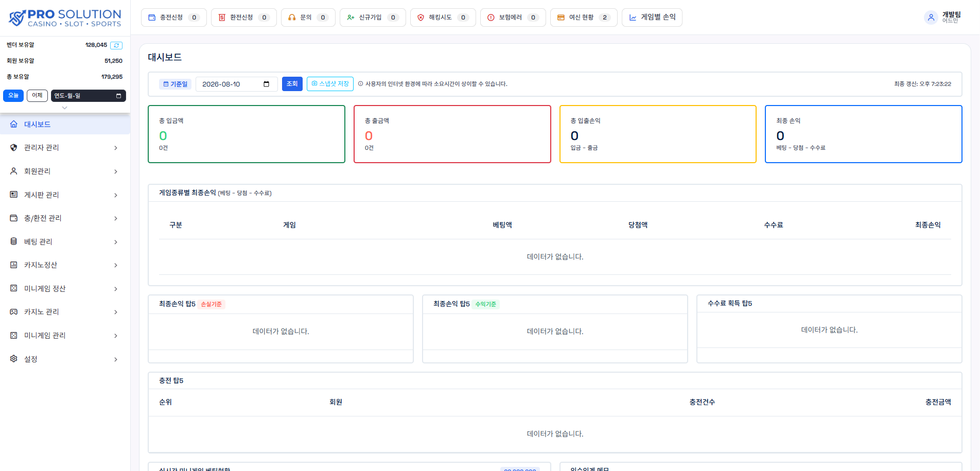Open the 충전신청 deposit request shortcut
This screenshot has height=471, width=980.
click(174, 18)
